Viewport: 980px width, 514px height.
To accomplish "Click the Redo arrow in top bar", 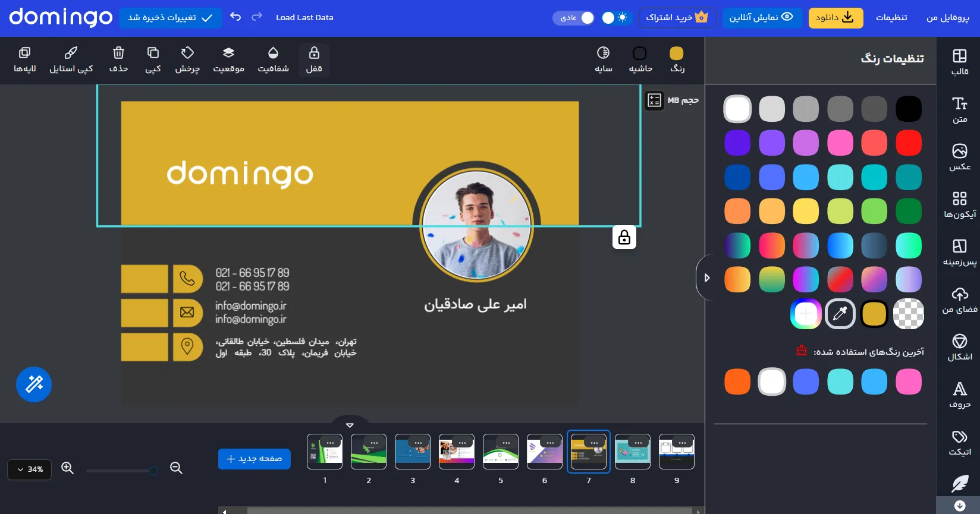I will [x=257, y=17].
